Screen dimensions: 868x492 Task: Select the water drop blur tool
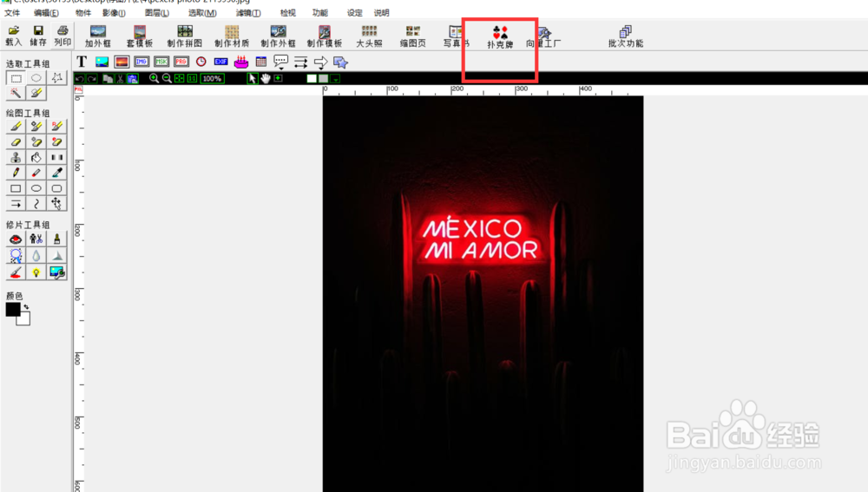tap(36, 256)
